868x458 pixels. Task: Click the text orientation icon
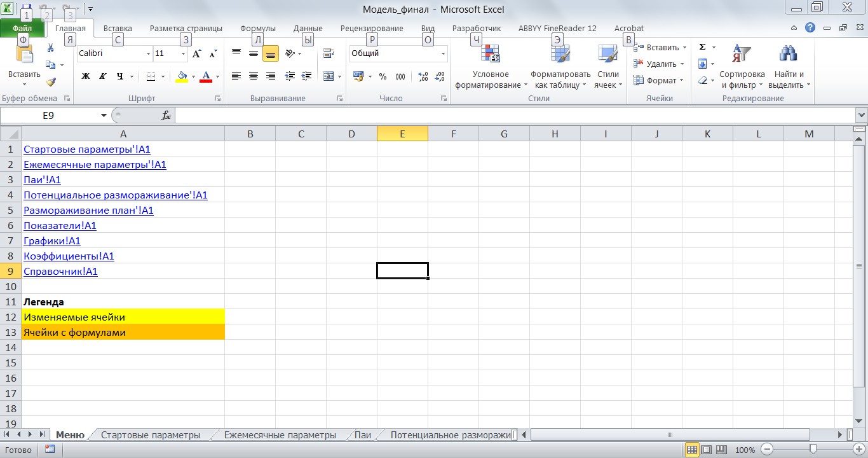click(290, 54)
